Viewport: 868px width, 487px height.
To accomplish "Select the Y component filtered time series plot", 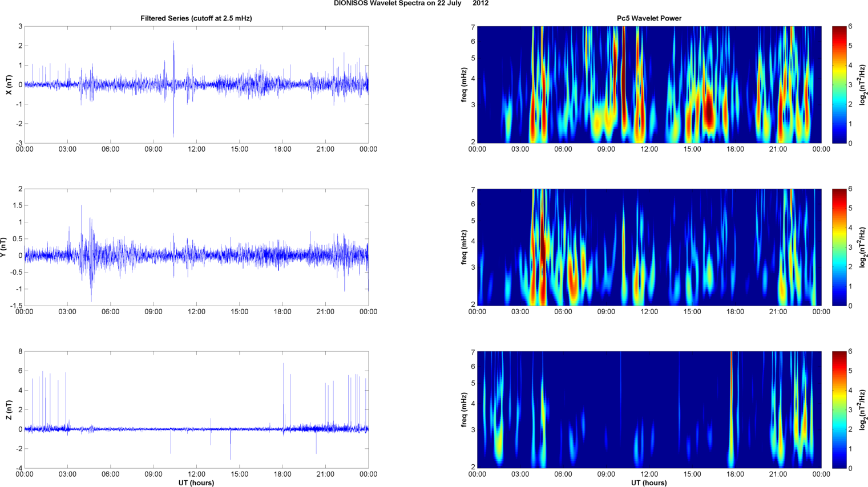I will 196,247.
